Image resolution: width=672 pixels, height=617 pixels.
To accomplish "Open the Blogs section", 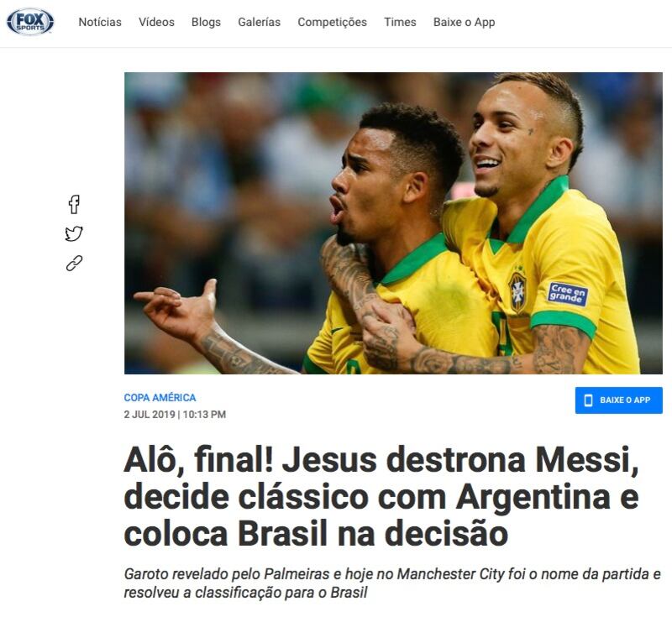I will tap(206, 22).
